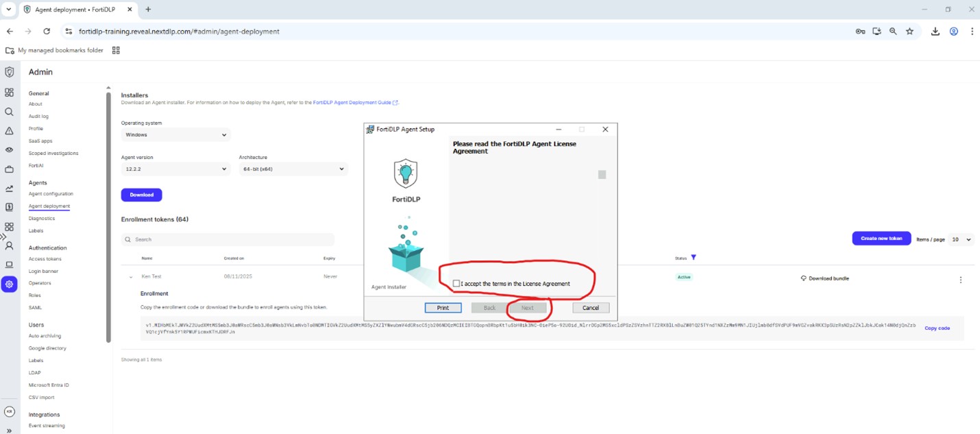
Task: Open Login banner in Admin menu
Action: 43,272
